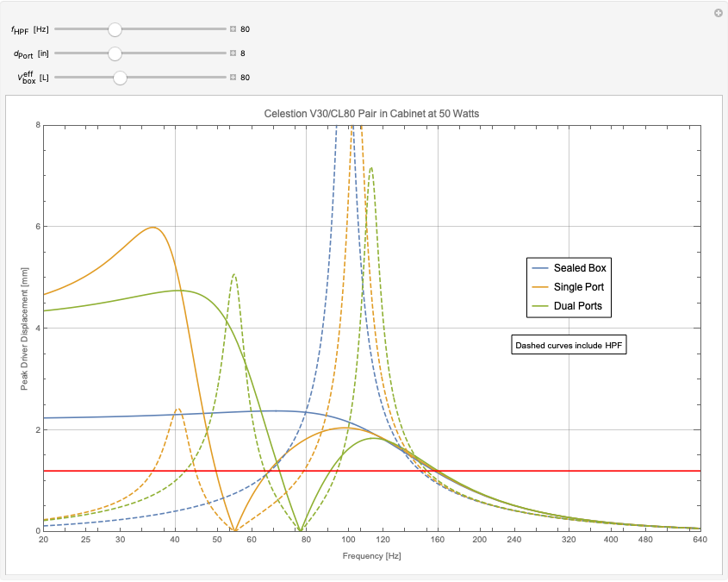The image size is (728, 582).
Task: Click the Dual Ports legend entry
Action: coord(567,306)
